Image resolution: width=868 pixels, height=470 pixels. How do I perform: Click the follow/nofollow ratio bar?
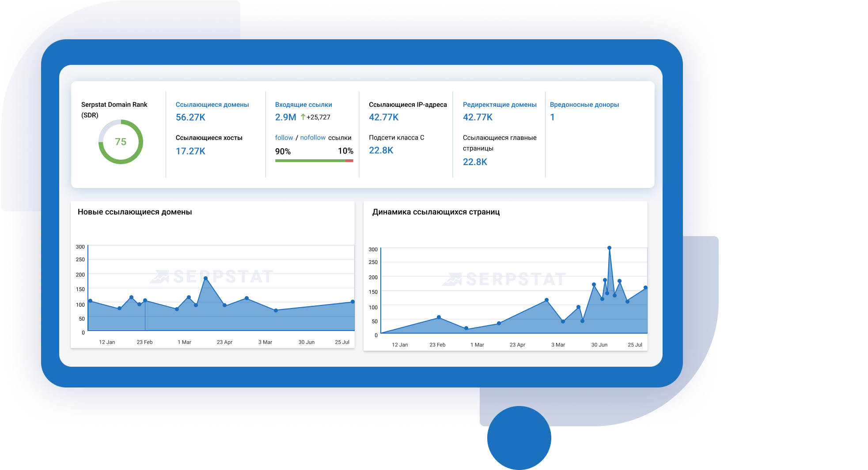[x=315, y=161]
